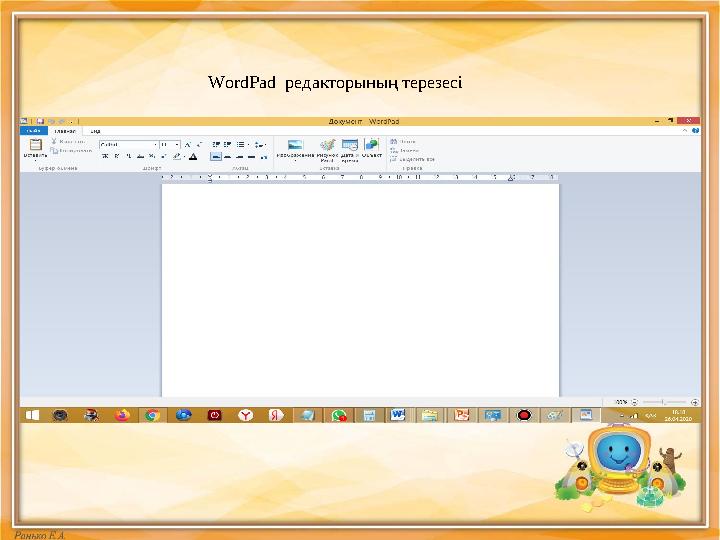
Task: Click inside the blank document page
Action: click(x=360, y=290)
